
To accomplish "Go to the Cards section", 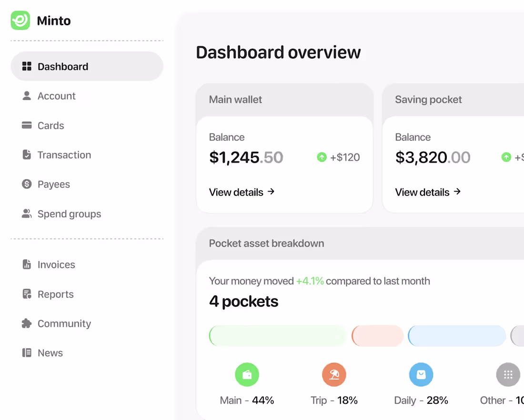I will (87, 125).
